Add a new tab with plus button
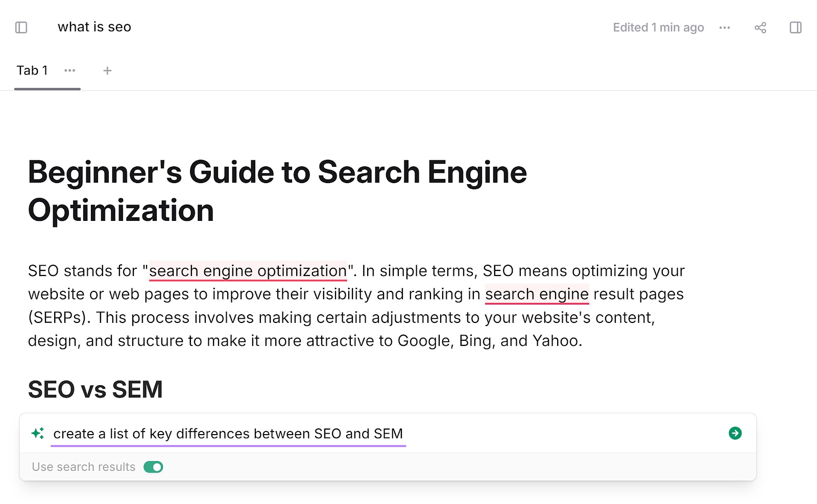This screenshot has width=817, height=504. point(107,71)
